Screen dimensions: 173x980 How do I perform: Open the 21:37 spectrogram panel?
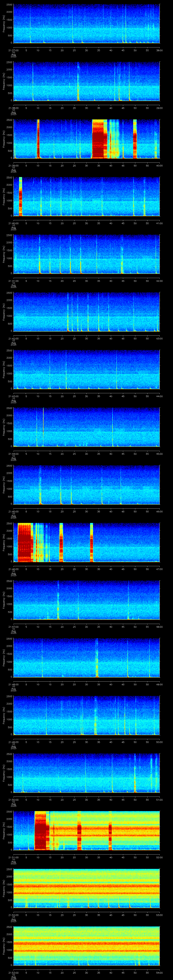[86, 24]
